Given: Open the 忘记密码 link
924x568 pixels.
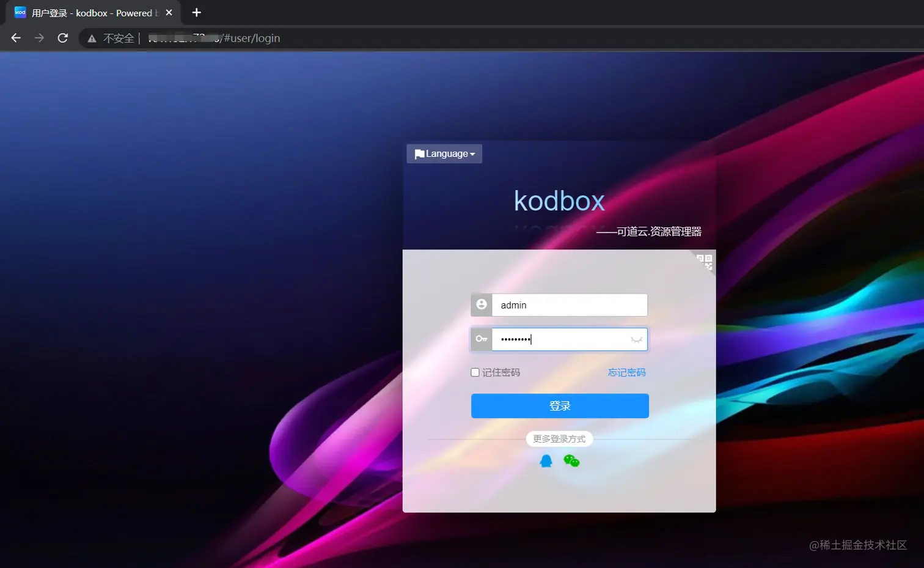Looking at the screenshot, I should [626, 372].
